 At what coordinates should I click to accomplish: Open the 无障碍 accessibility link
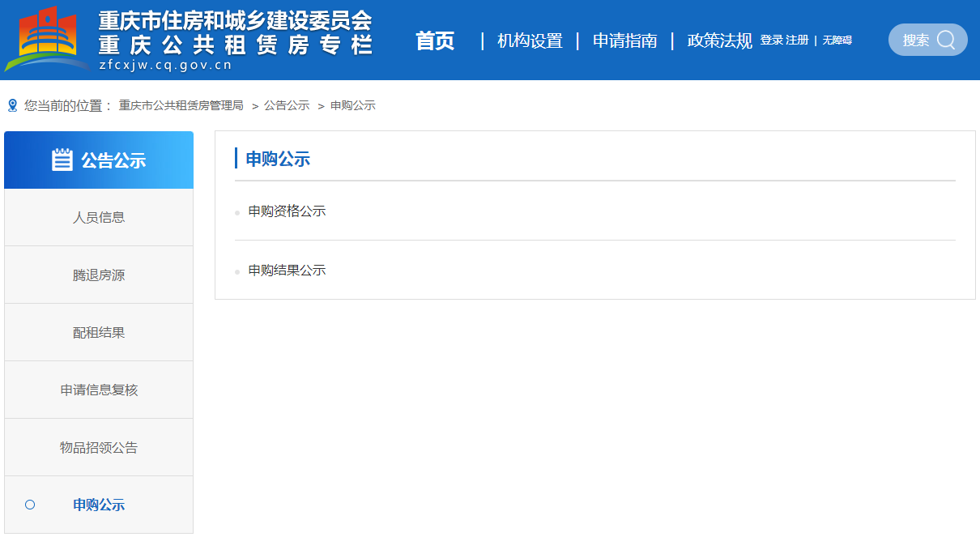pos(837,40)
